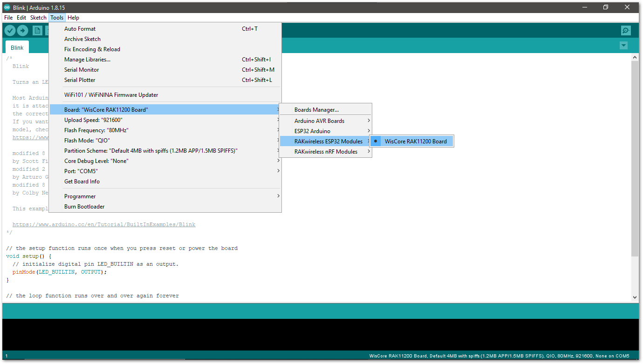Choose Fix Encoding & Reload
This screenshot has height=364, width=643.
pos(165,49)
